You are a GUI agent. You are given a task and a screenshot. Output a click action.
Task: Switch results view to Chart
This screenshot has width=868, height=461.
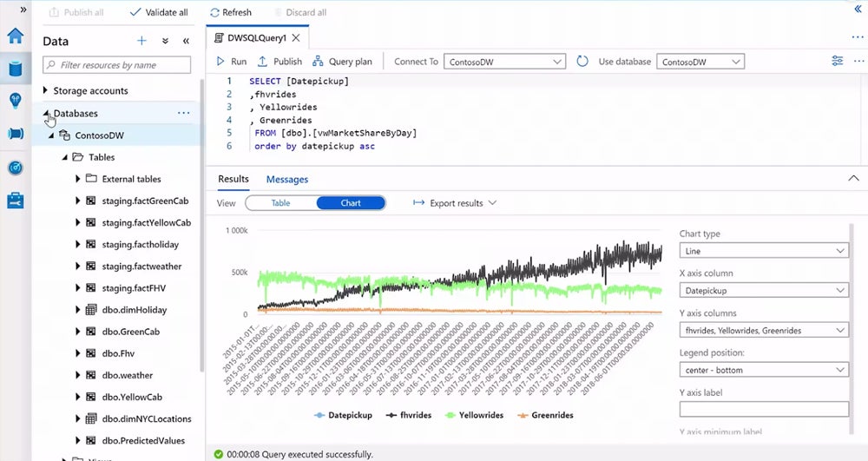[351, 203]
